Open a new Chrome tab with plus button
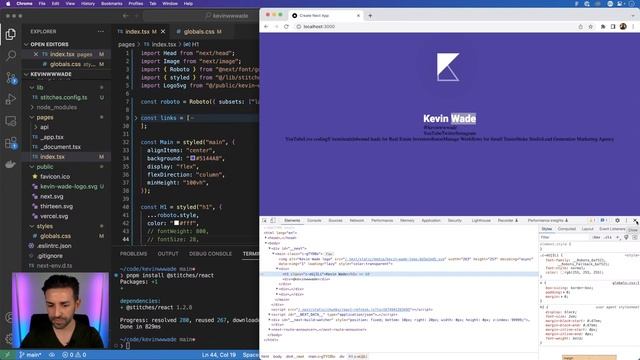 click(x=370, y=16)
